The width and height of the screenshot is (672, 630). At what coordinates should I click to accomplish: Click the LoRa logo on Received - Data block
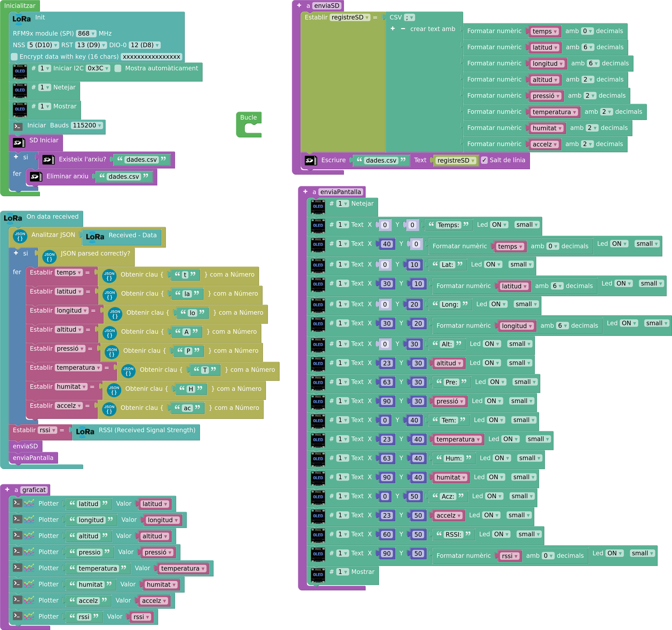click(x=95, y=236)
